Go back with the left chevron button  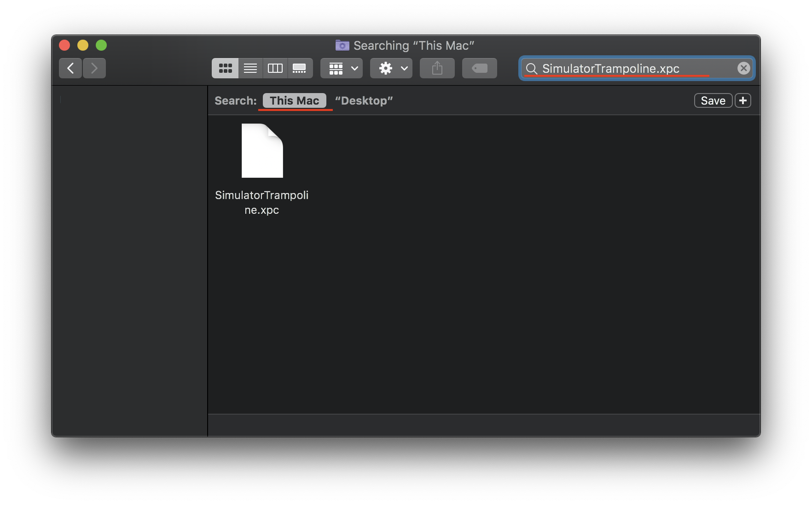click(x=70, y=68)
